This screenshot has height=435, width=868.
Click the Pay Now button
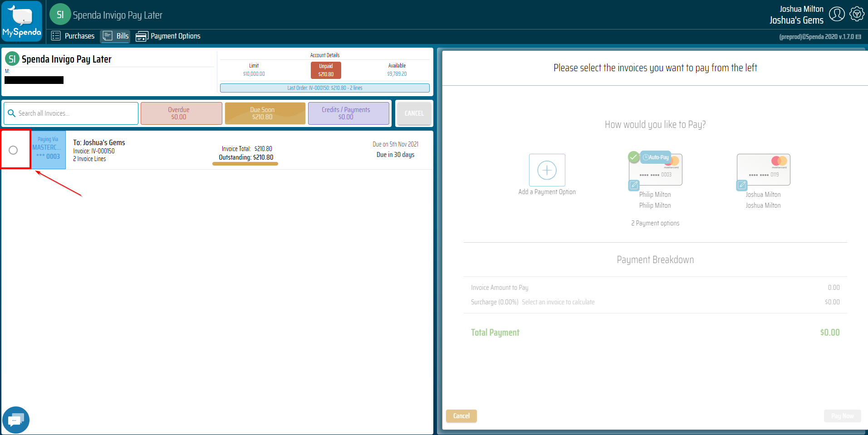coord(842,416)
